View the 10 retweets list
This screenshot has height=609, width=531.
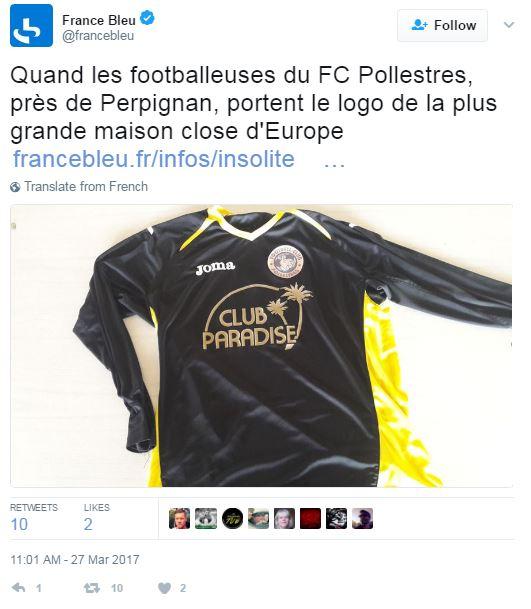pyautogui.click(x=33, y=518)
